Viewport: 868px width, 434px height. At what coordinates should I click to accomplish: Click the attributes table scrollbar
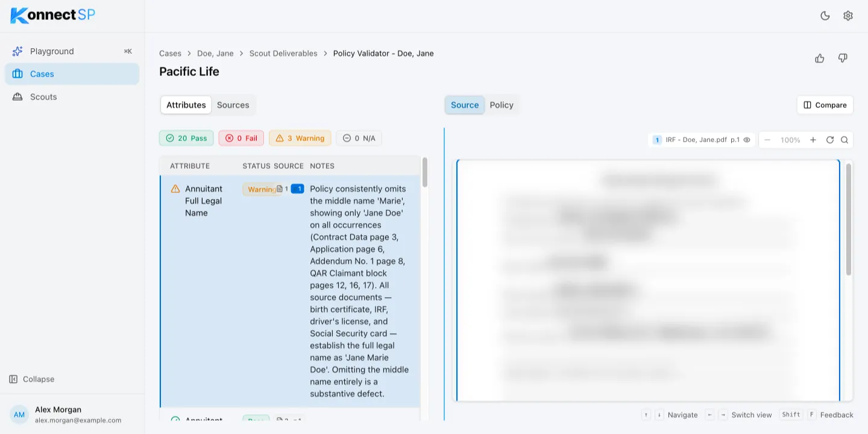coord(425,172)
